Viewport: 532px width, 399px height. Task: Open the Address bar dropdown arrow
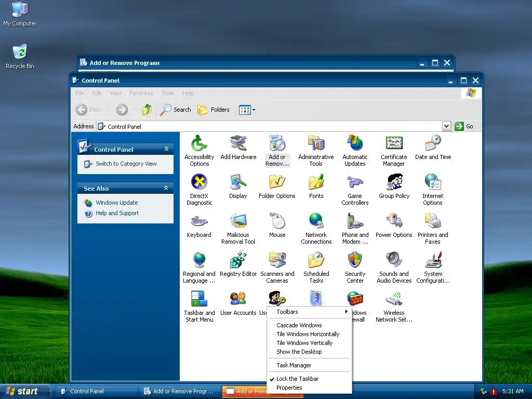pos(446,126)
